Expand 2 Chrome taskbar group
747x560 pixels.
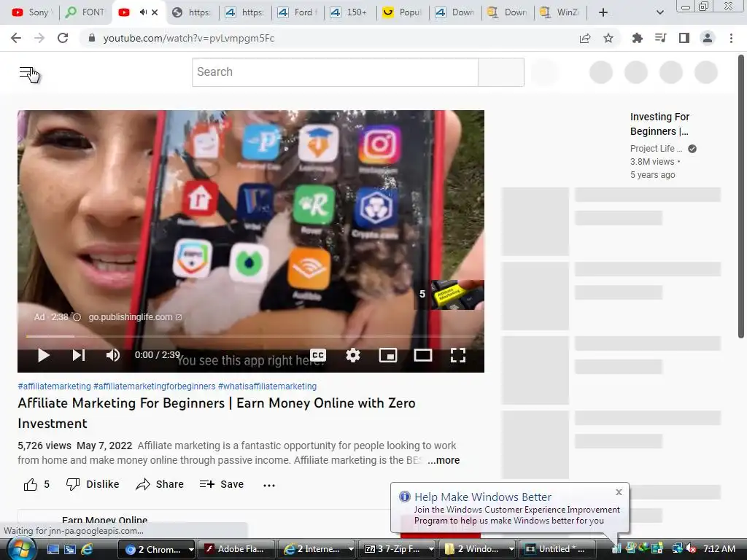pos(157,549)
